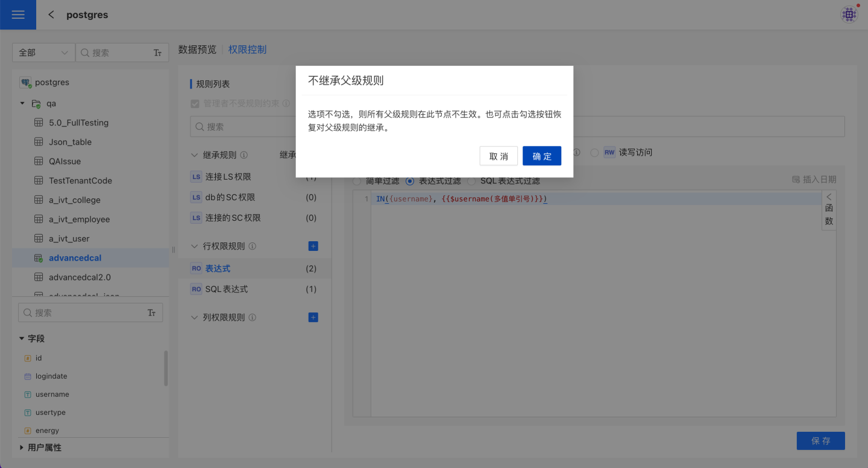This screenshot has width=868, height=468.
Task: Select the a_ivt_employee table
Action: pos(79,220)
